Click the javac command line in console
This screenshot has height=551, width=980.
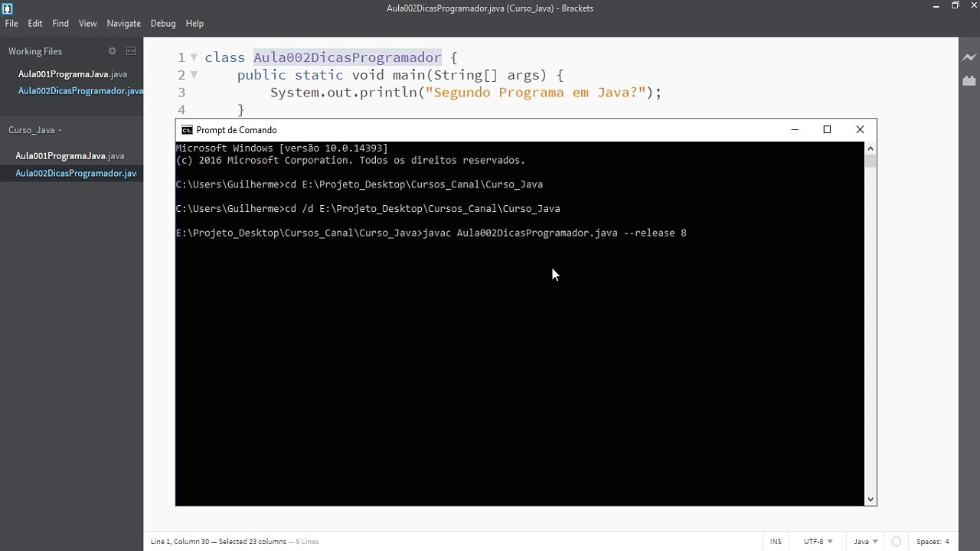(431, 233)
